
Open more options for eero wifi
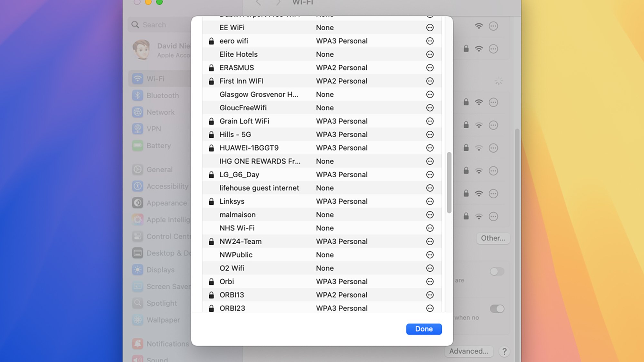point(430,41)
